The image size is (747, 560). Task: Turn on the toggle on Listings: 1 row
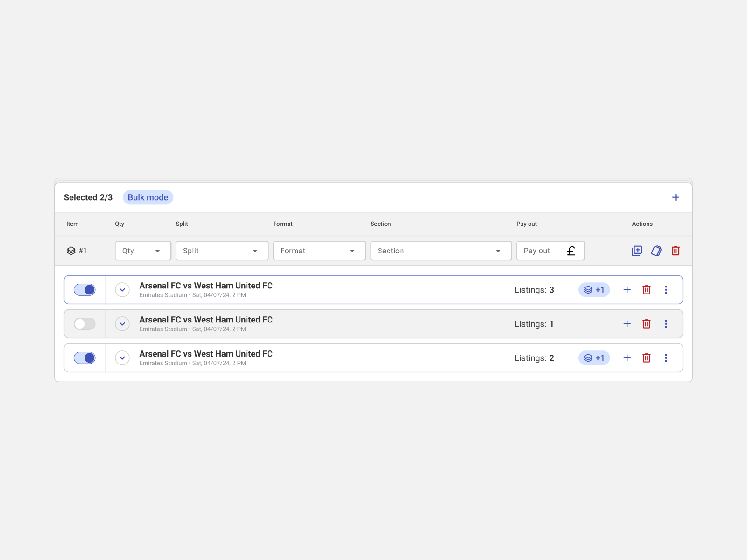(85, 324)
